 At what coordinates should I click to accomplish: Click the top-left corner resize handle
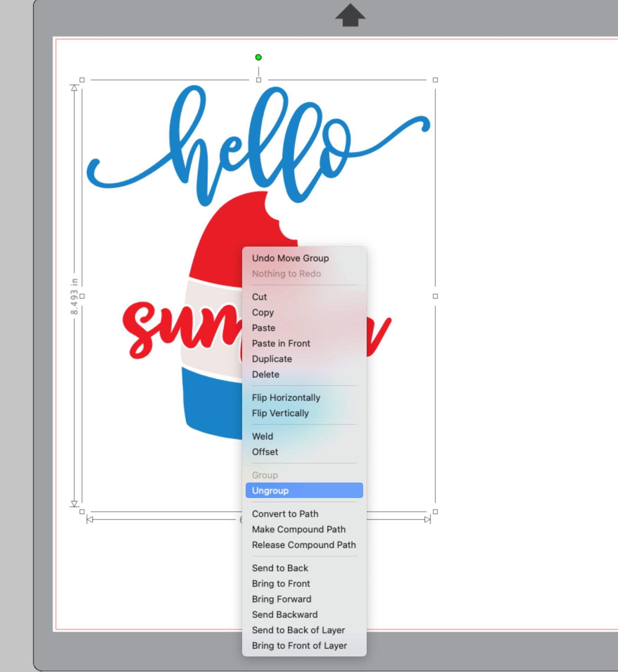(x=83, y=80)
